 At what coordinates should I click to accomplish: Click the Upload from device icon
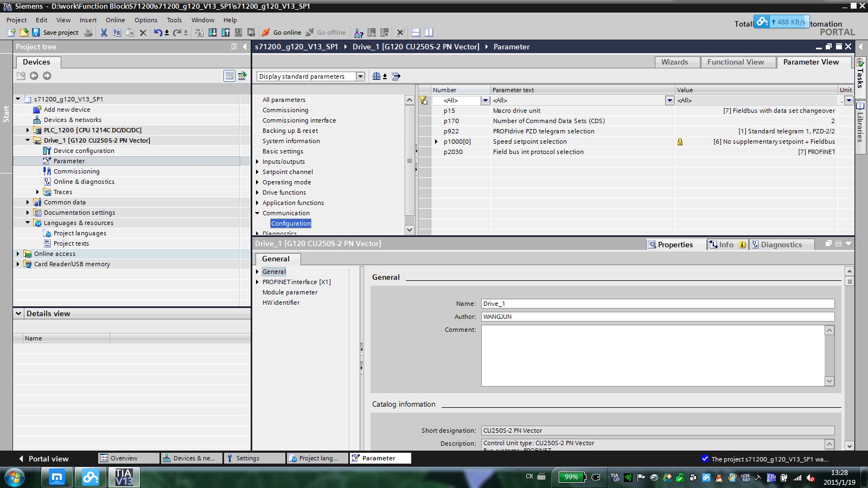(225, 33)
